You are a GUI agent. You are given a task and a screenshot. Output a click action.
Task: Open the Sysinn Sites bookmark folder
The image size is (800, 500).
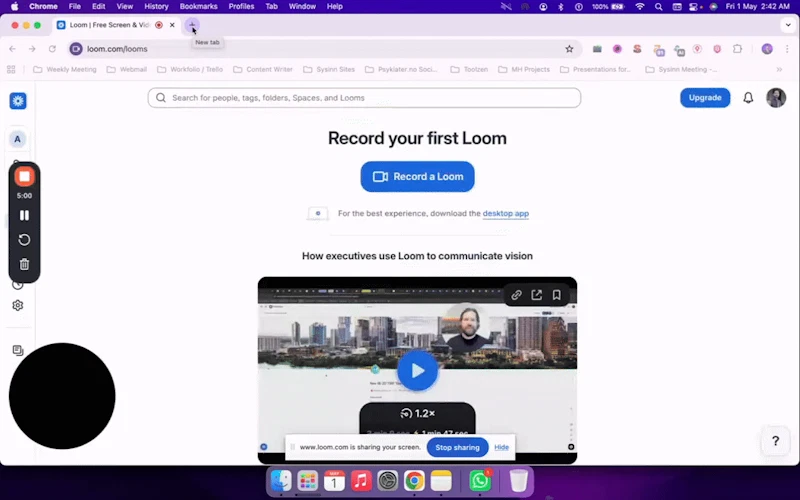click(329, 69)
